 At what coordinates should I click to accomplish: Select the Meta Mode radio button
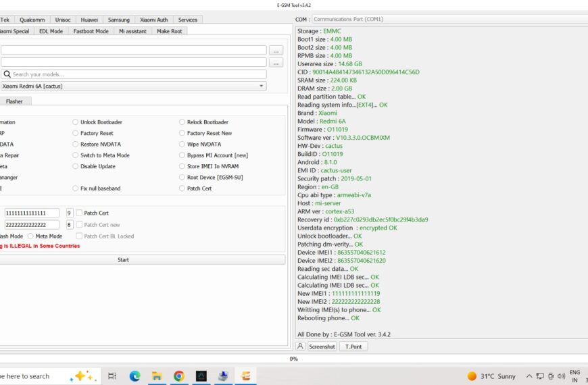point(45,236)
